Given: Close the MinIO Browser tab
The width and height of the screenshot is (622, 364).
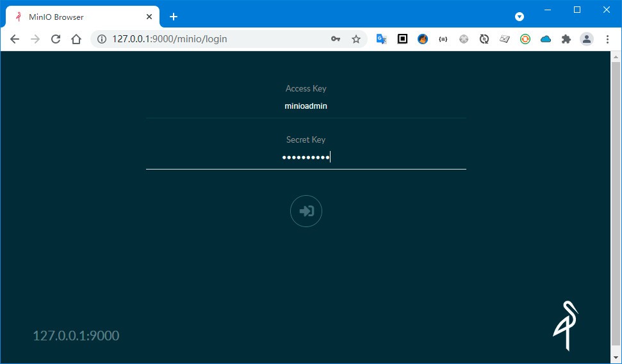Looking at the screenshot, I should click(x=149, y=17).
